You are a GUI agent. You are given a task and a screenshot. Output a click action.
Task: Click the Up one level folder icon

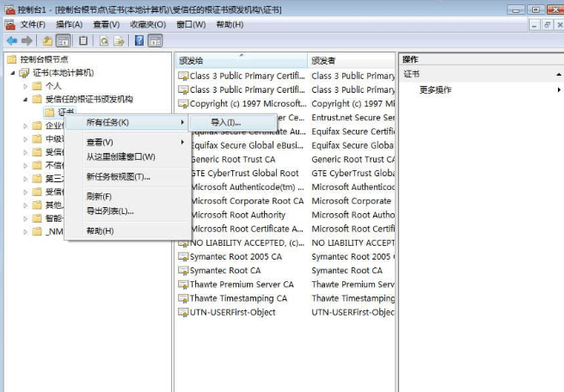pyautogui.click(x=48, y=40)
